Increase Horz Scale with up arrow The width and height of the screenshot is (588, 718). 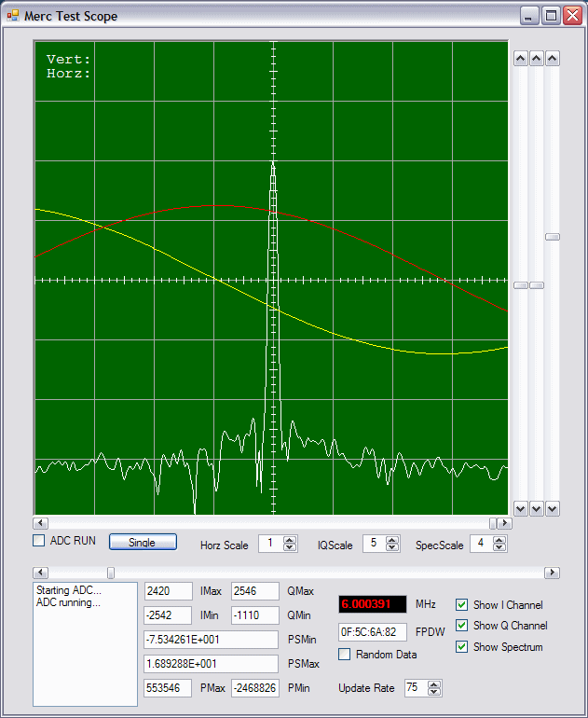pyautogui.click(x=290, y=540)
